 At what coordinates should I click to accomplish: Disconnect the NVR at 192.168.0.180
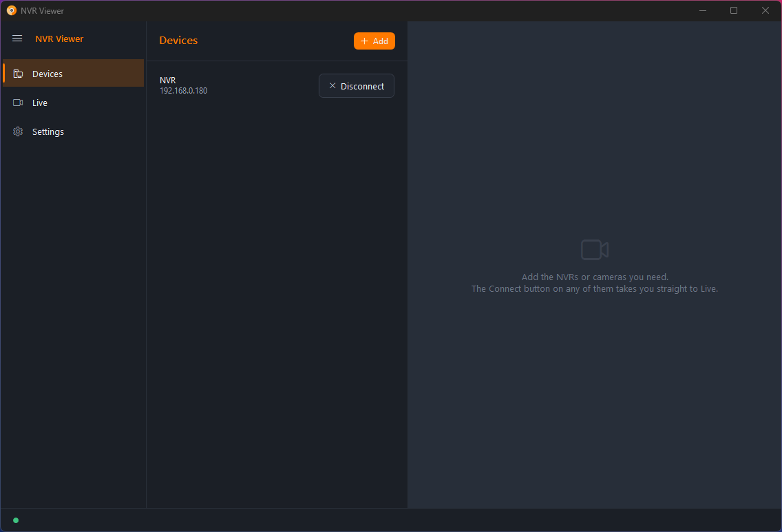356,86
